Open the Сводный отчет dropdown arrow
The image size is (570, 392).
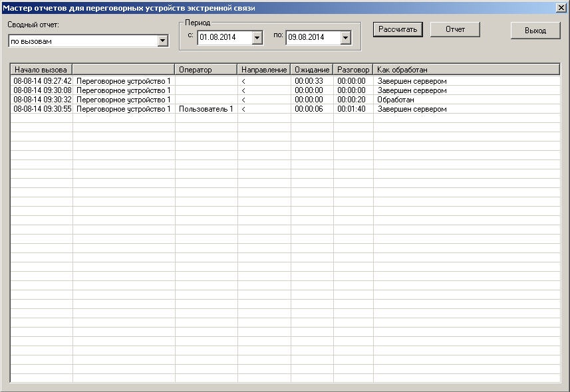pos(162,41)
